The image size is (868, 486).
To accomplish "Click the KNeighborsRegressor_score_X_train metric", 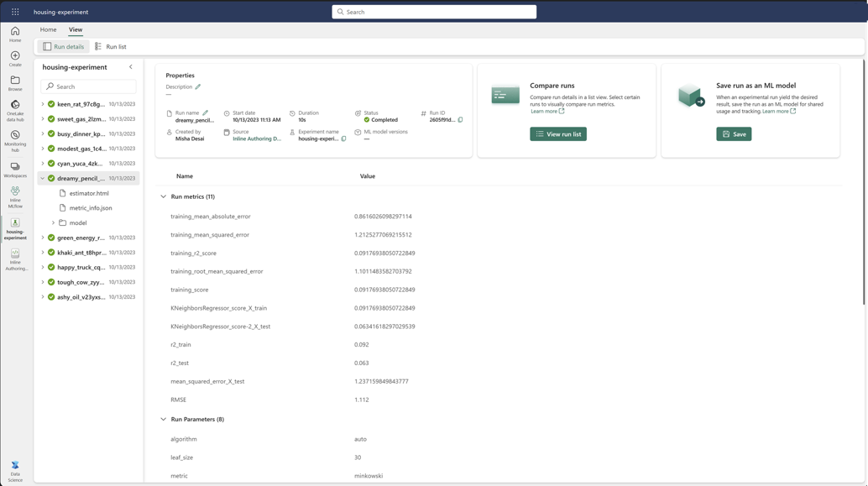I will [218, 308].
